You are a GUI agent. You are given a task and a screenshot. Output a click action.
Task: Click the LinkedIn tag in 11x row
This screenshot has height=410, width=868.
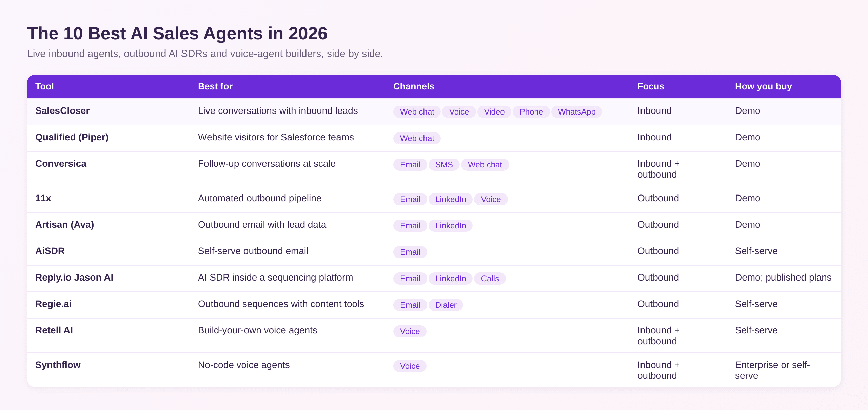point(450,199)
